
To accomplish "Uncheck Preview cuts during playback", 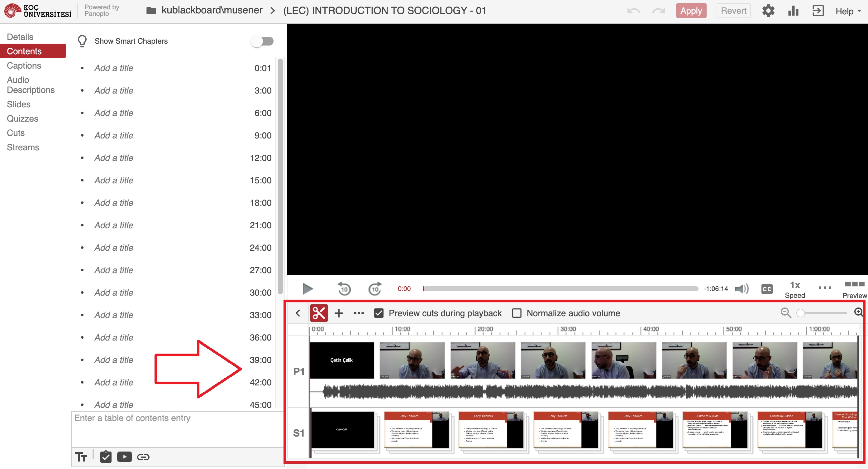I will coord(379,313).
